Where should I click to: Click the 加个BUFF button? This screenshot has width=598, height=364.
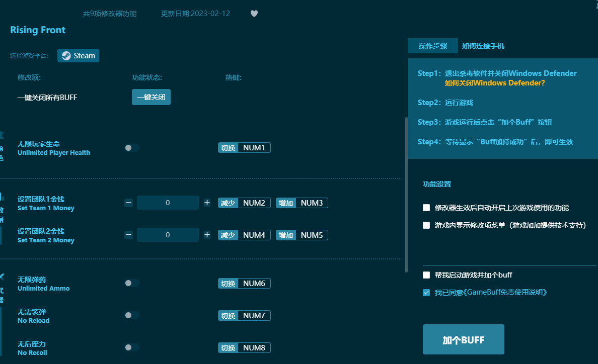pyautogui.click(x=464, y=340)
